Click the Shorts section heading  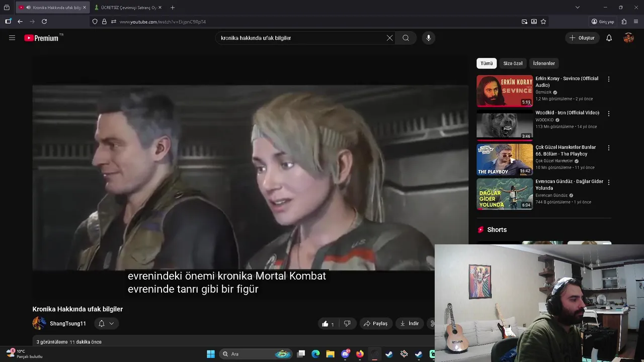coord(497,230)
